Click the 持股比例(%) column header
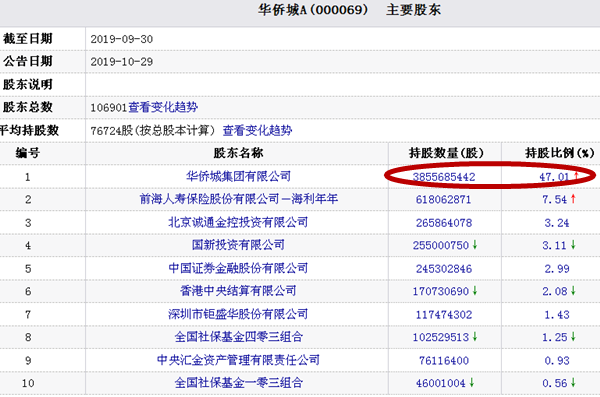Image resolution: width=600 pixels, height=397 pixels. pyautogui.click(x=559, y=153)
